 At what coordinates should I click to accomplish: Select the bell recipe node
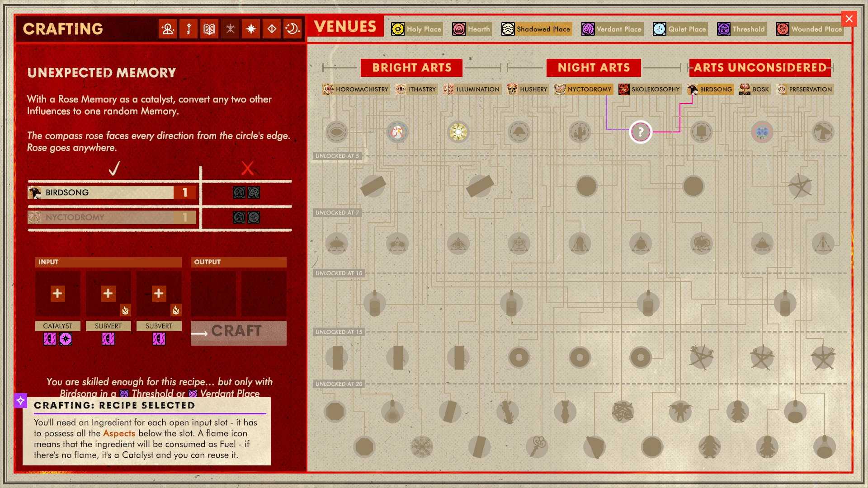click(x=519, y=132)
